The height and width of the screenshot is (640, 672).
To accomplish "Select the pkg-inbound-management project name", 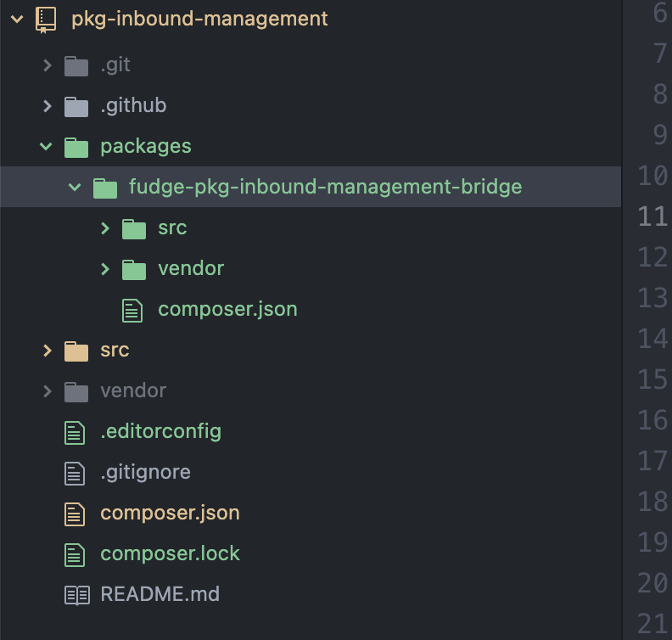I will 199,20.
